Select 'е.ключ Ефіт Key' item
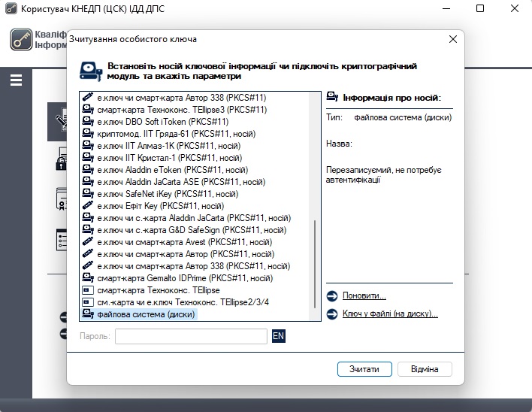The image size is (532, 412). coord(153,206)
